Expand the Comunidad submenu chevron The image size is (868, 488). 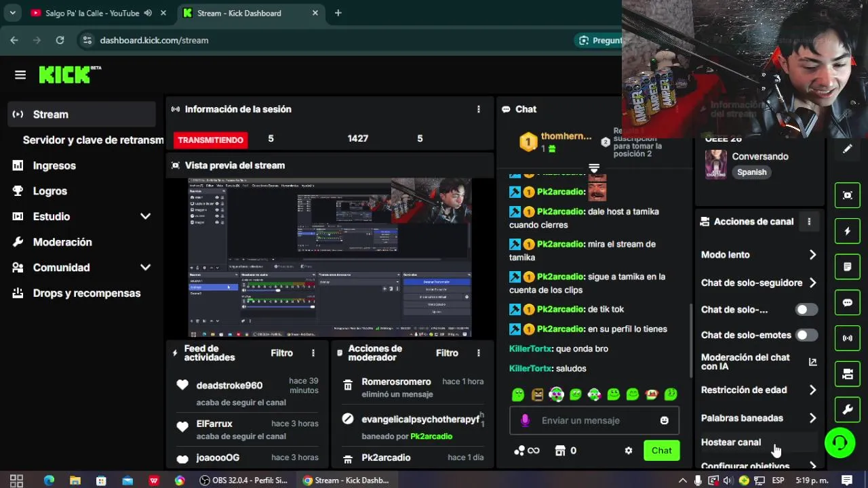145,268
